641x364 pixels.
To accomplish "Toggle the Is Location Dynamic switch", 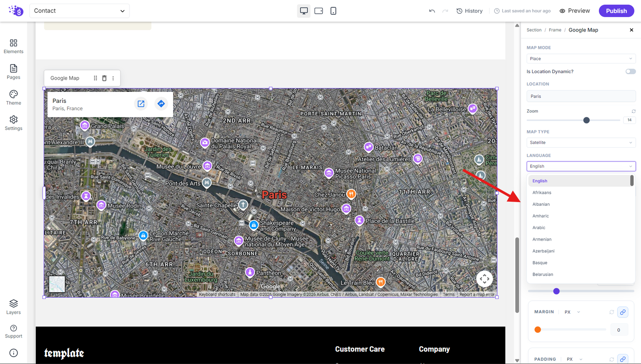I will (630, 71).
